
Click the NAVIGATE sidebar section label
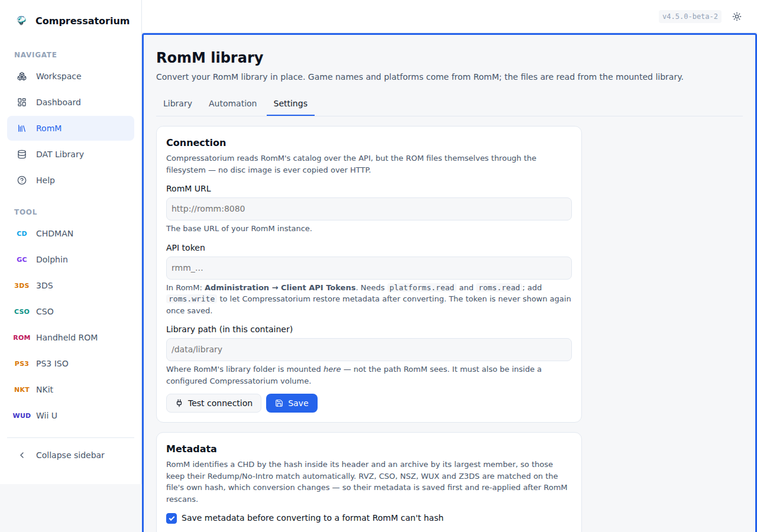pos(35,55)
